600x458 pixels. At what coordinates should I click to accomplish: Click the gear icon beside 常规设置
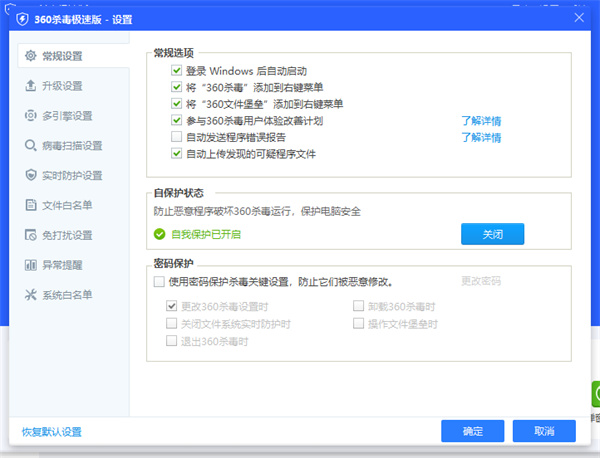31,56
